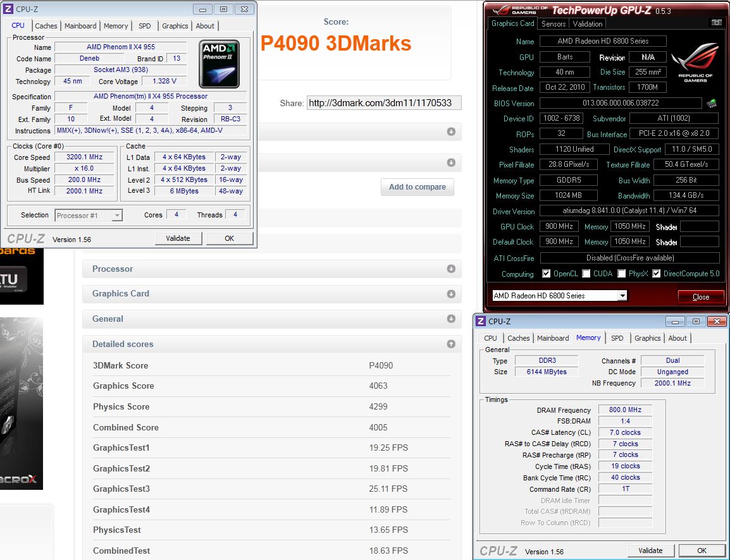Click the CombinedTest 18.63 FPS value
730x560 pixels.
click(389, 551)
